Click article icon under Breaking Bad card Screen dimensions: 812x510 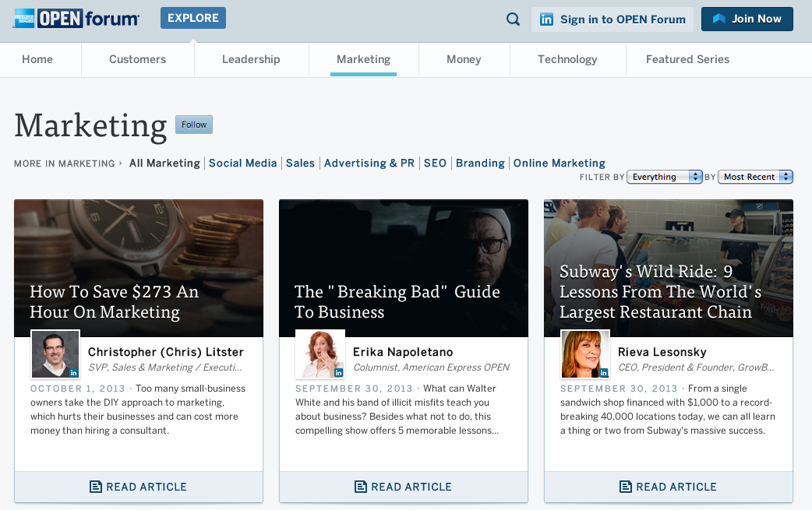(361, 487)
